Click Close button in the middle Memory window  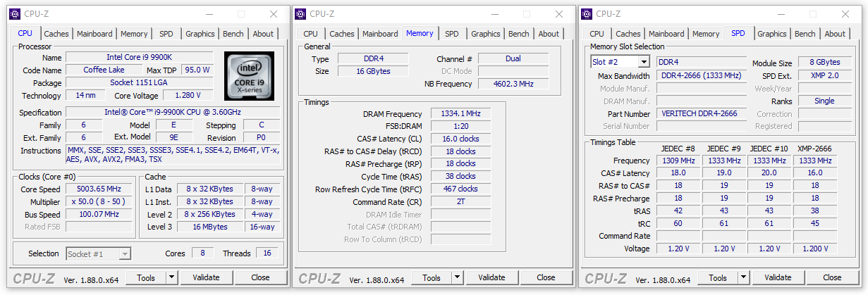click(x=546, y=277)
